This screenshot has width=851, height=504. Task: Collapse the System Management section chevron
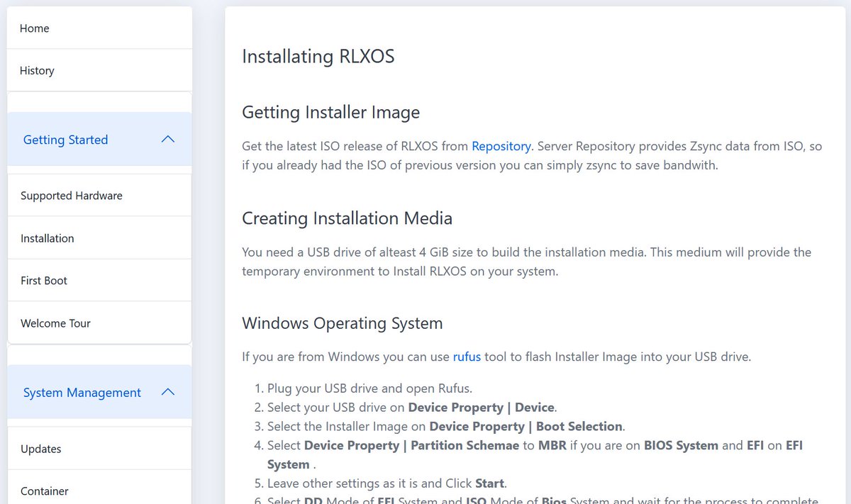tap(167, 391)
